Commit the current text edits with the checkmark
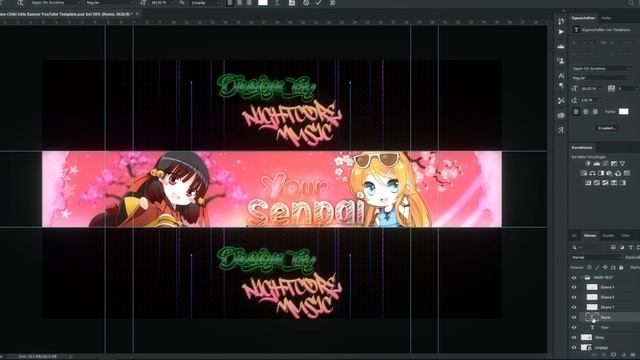640x360 pixels. (318, 3)
